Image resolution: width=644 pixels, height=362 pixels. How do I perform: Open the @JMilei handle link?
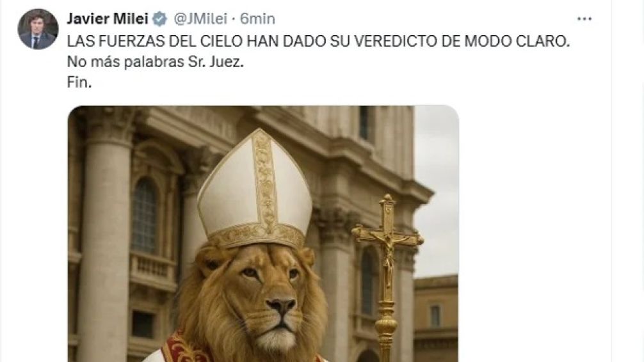[200, 19]
